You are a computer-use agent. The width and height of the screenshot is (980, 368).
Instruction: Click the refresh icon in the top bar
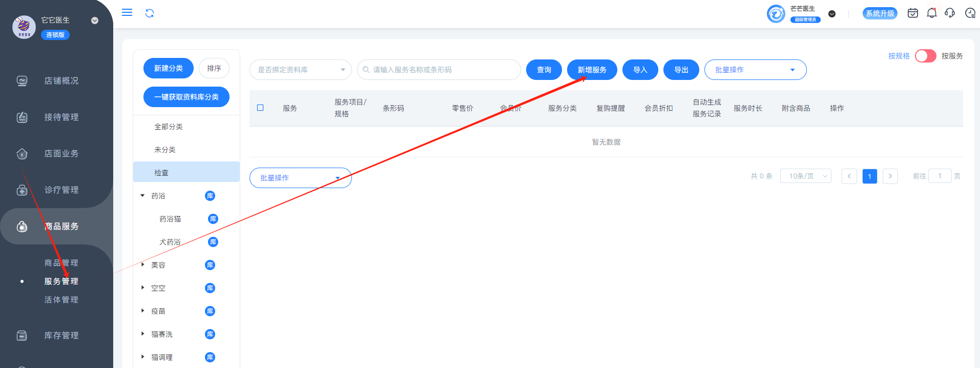150,13
